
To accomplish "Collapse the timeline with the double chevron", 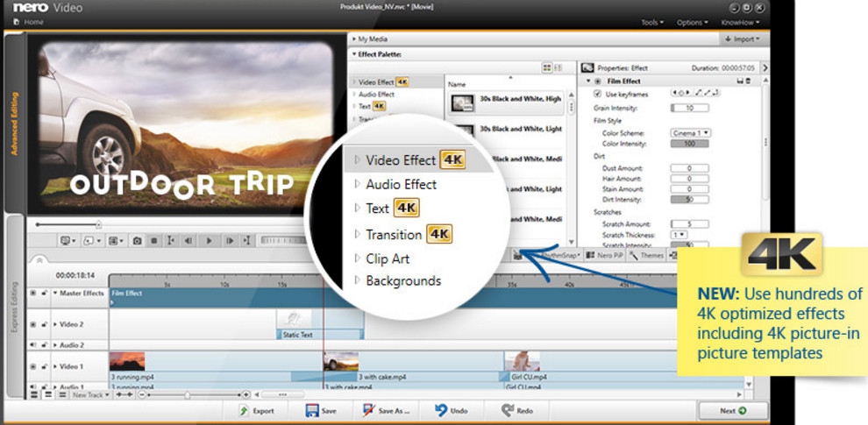I will click(x=39, y=259).
